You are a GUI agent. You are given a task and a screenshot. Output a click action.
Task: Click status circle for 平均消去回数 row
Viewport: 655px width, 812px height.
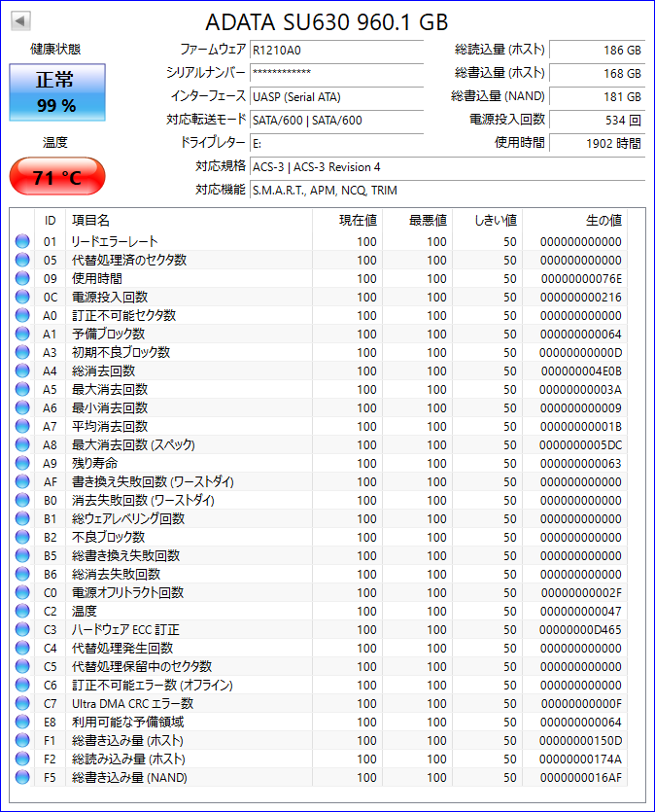tap(22, 426)
